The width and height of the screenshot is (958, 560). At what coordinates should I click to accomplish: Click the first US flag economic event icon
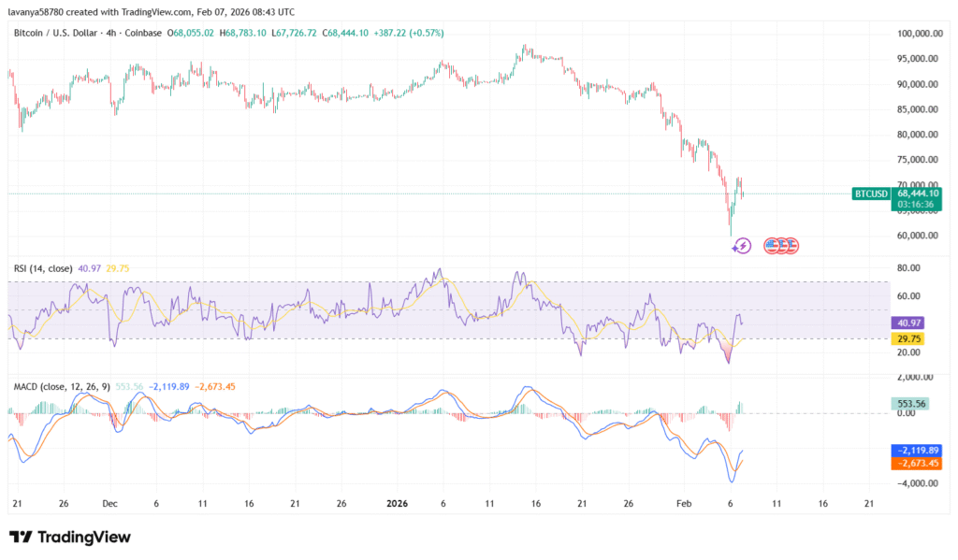(772, 246)
